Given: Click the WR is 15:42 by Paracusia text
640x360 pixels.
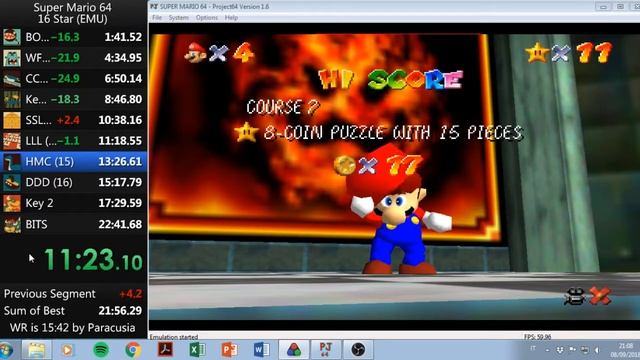Looking at the screenshot, I should tap(73, 328).
